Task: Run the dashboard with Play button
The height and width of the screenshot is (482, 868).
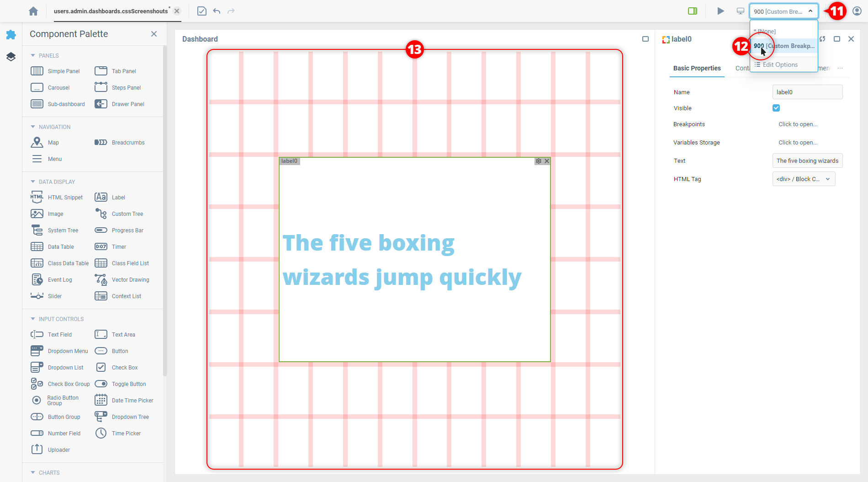Action: click(x=720, y=11)
